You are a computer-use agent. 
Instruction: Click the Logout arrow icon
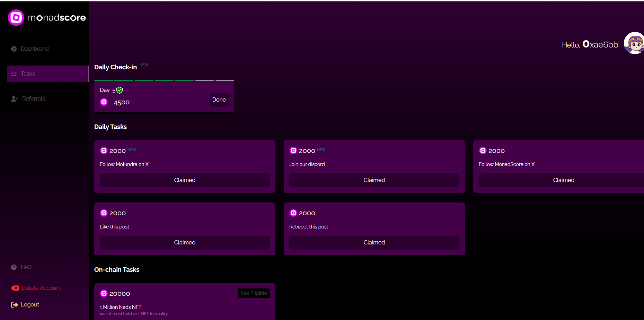tap(14, 305)
